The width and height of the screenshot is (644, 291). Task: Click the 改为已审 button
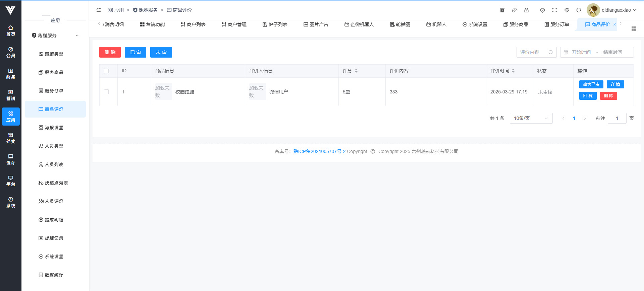(x=591, y=84)
